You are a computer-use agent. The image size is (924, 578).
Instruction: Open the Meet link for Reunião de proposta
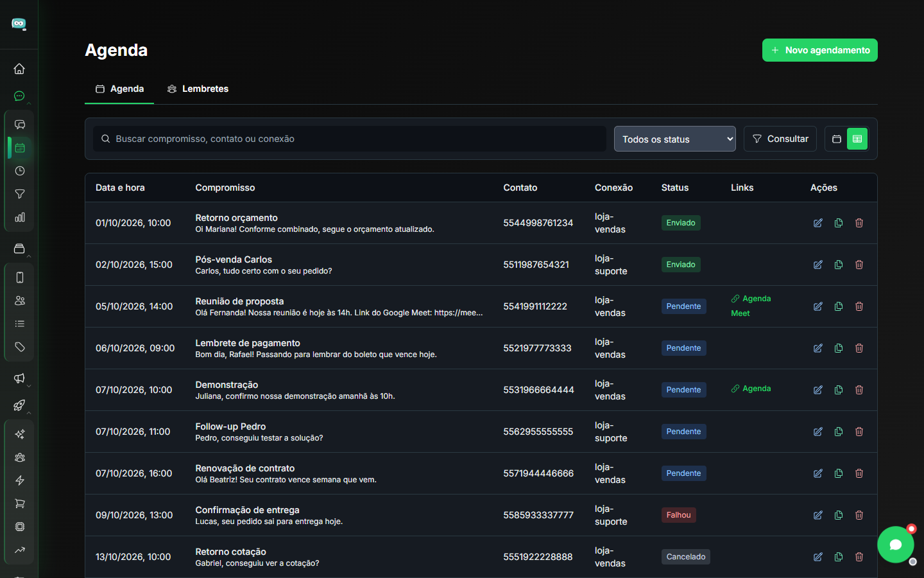740,313
